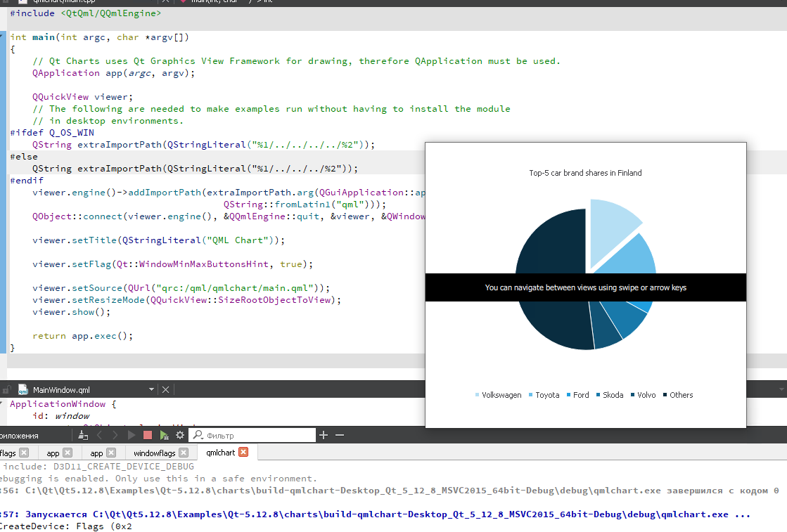The width and height of the screenshot is (787, 532).
Task: Collapse the main function fold arrow
Action: pos(2,37)
